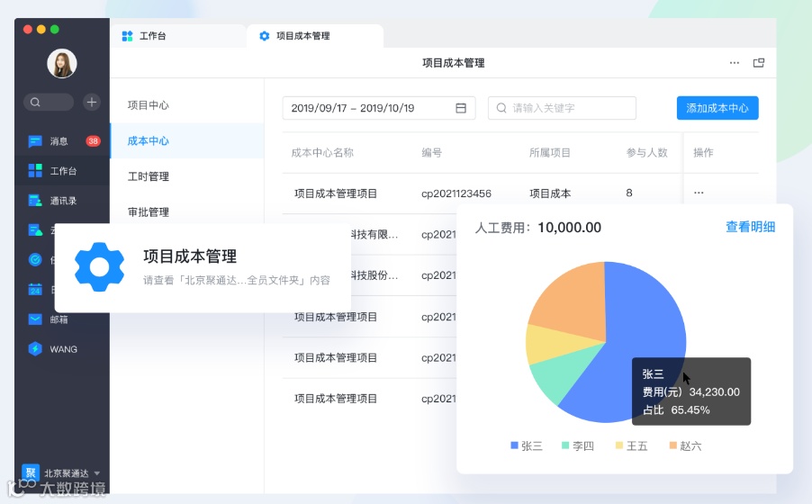
Task: Click the 所属项目 column header
Action: 549,153
